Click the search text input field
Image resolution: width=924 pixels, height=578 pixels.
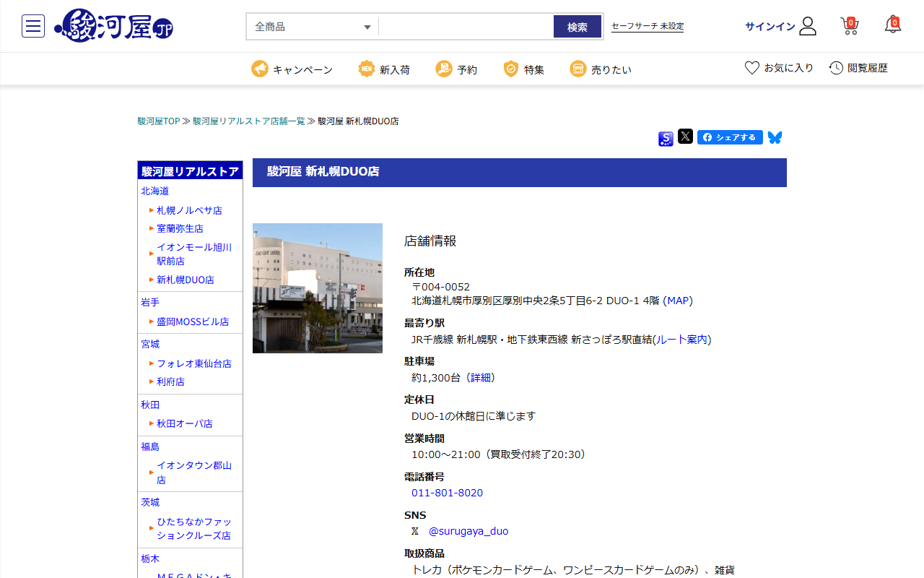pos(466,27)
